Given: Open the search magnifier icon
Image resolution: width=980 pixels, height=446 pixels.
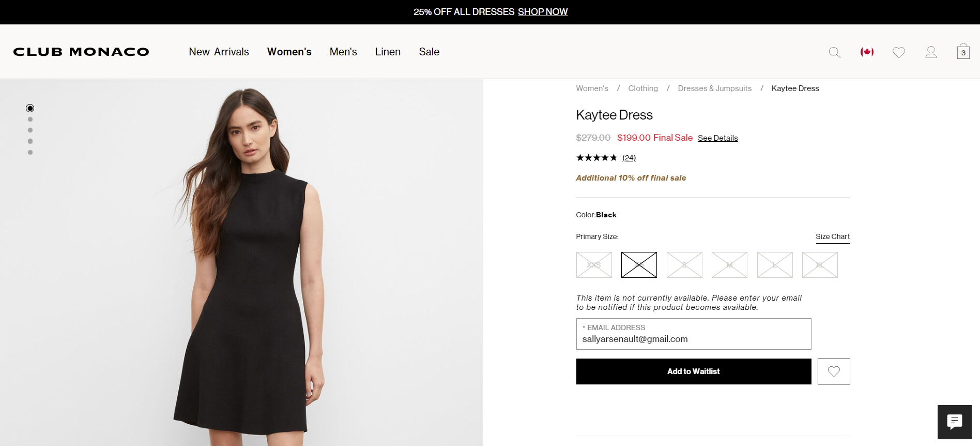Looking at the screenshot, I should point(834,52).
